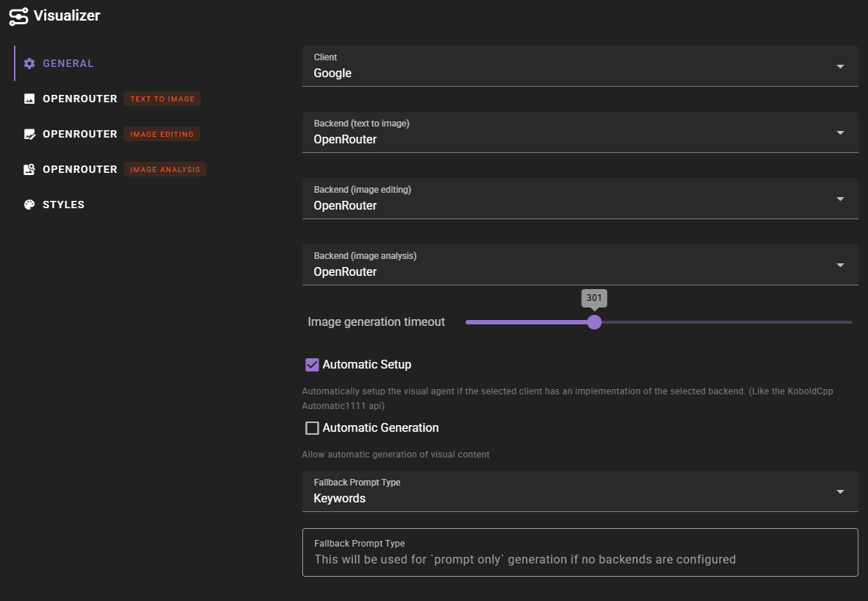The height and width of the screenshot is (601, 868).
Task: Select the editing pencil icon for image editing section
Action: (x=29, y=133)
